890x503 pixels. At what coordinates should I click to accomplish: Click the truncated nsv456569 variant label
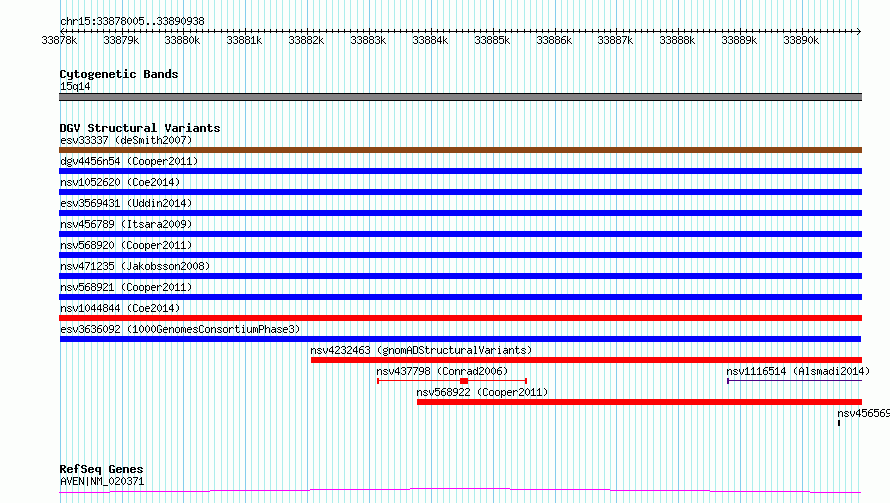[863, 413]
